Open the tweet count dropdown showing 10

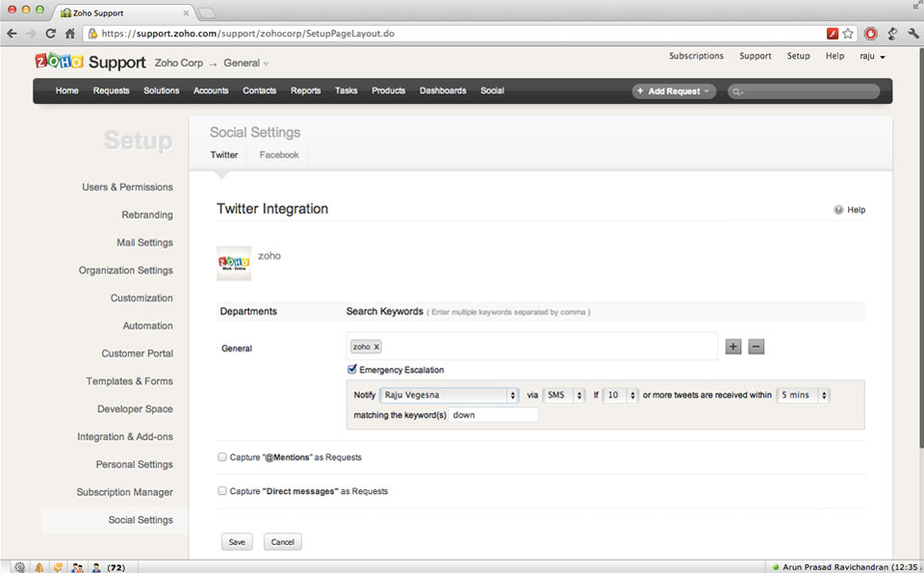pos(621,395)
